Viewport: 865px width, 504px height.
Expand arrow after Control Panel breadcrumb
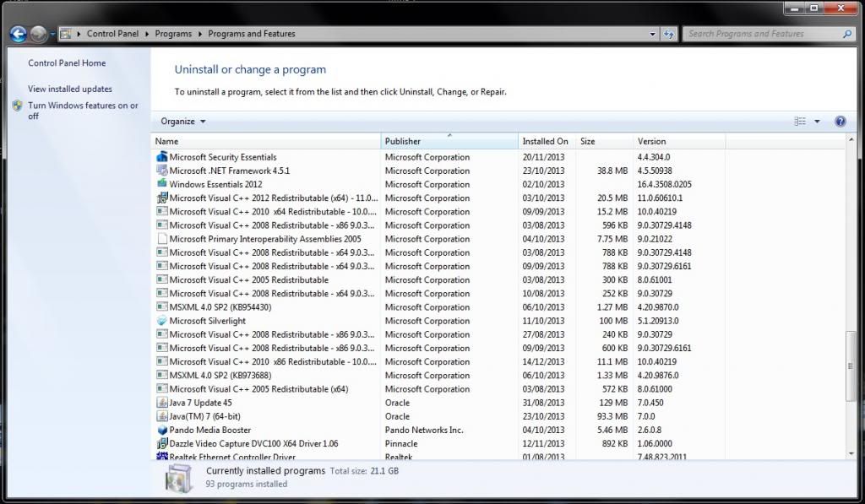coord(147,34)
